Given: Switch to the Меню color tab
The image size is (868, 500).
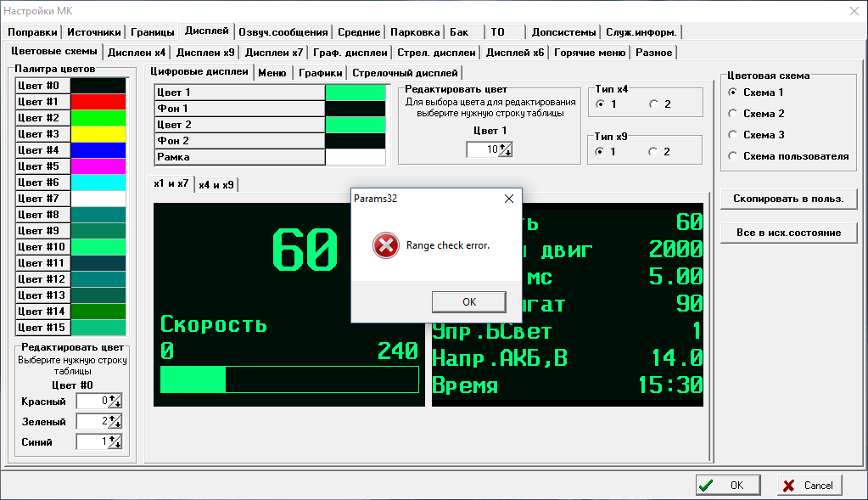Looking at the screenshot, I should tap(272, 73).
